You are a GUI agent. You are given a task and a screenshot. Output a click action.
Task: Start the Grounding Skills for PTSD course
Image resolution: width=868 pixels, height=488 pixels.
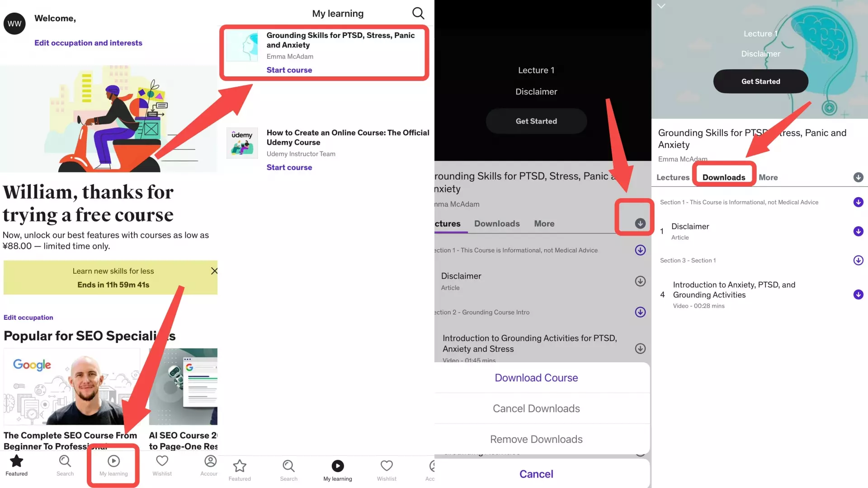click(x=289, y=70)
